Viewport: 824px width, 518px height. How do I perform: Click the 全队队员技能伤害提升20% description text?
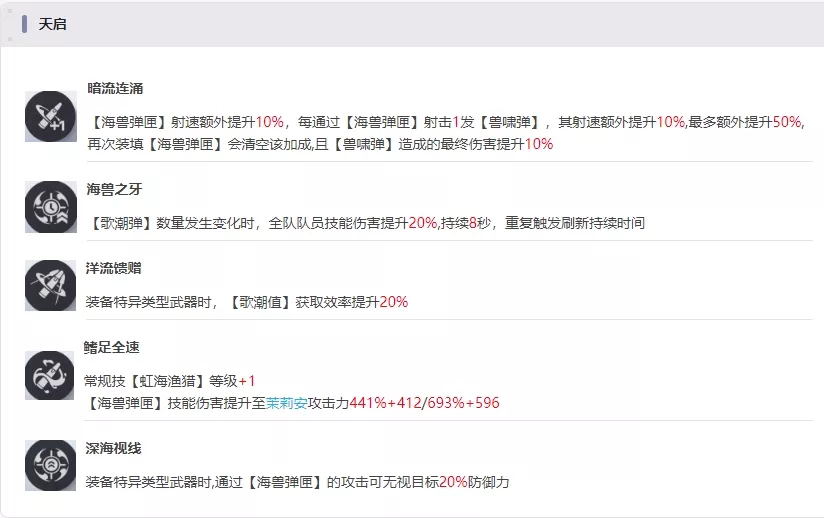click(353, 223)
